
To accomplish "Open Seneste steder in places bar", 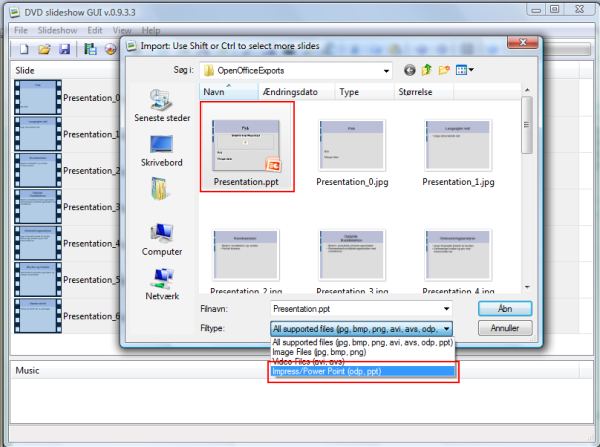I will [162, 106].
